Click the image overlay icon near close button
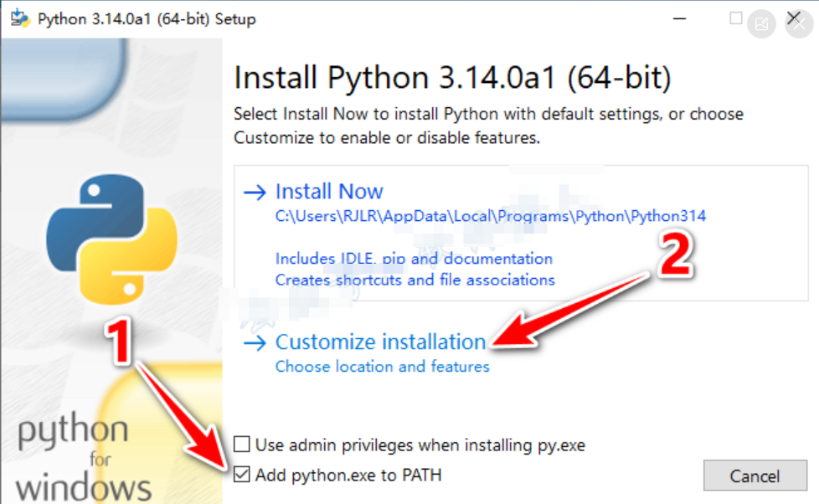819x504 pixels. click(761, 23)
